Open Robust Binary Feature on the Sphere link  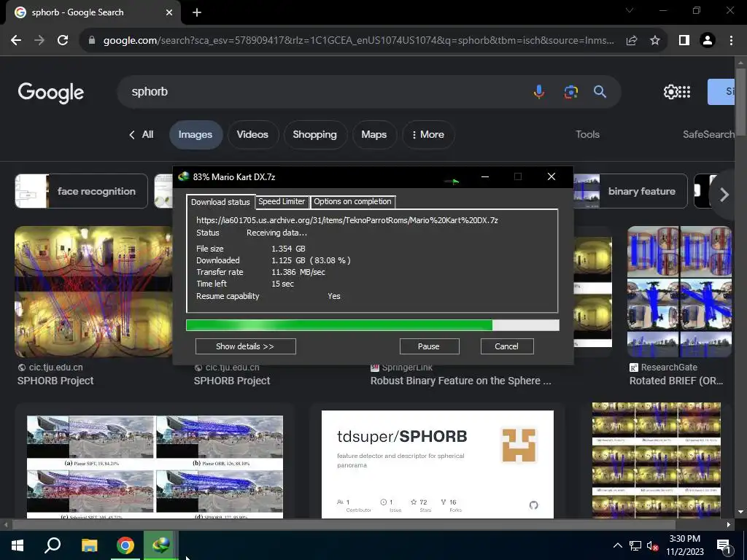click(x=461, y=381)
